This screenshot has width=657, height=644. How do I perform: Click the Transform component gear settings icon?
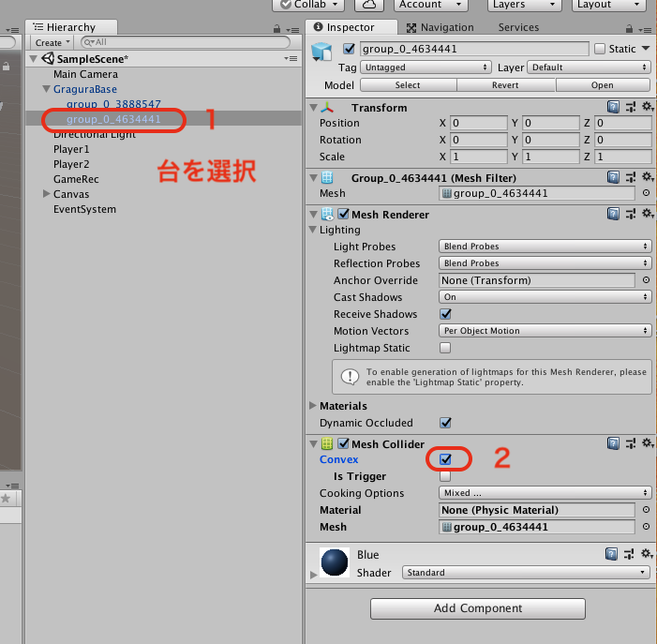tap(646, 108)
